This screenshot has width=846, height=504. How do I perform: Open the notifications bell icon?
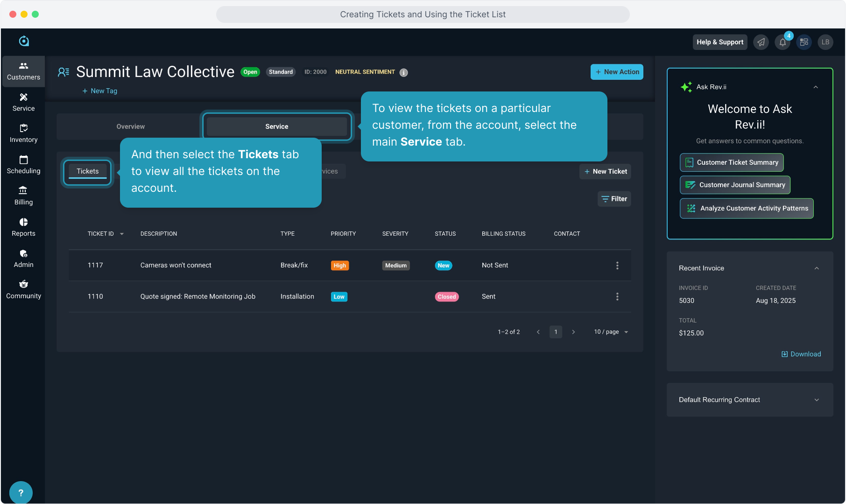(x=783, y=42)
